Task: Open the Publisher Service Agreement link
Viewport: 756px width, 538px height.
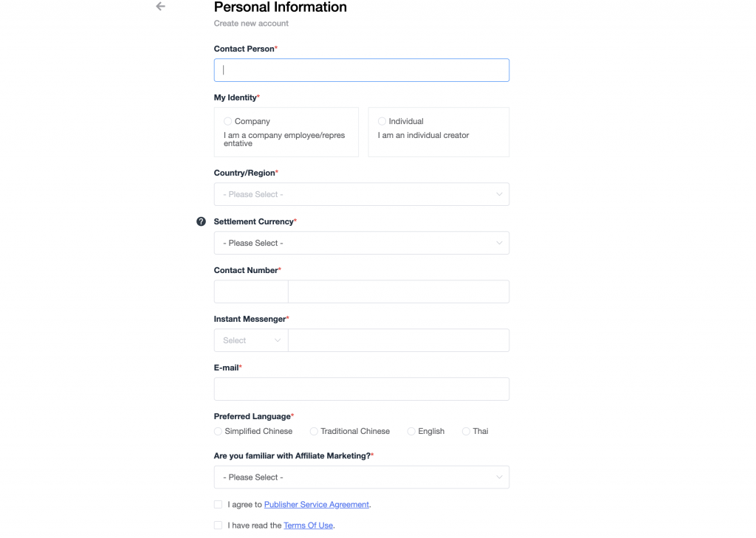Action: (316, 505)
